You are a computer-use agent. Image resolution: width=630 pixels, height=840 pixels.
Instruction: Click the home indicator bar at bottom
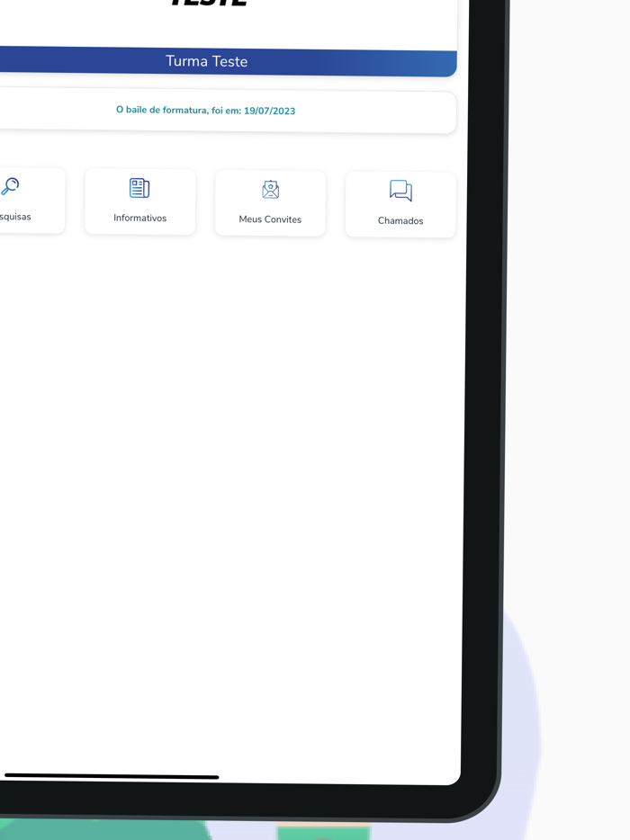point(112,776)
